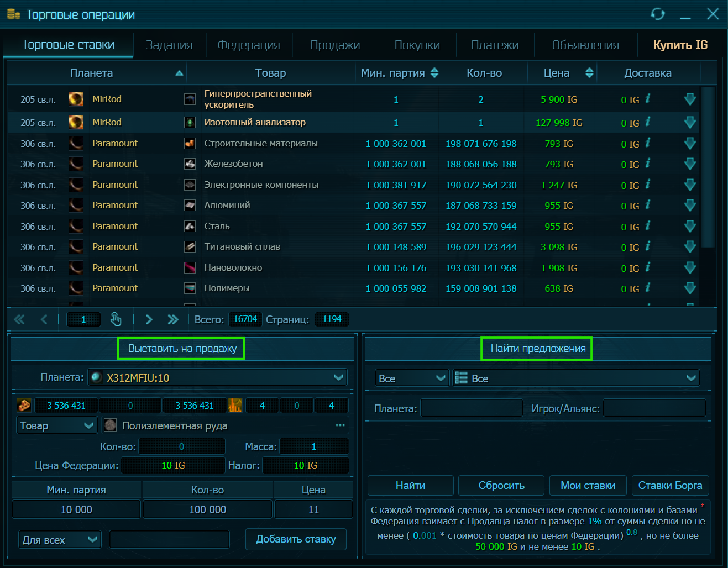The image size is (728, 568).
Task: Go to the last page of listings
Action: 173,319
